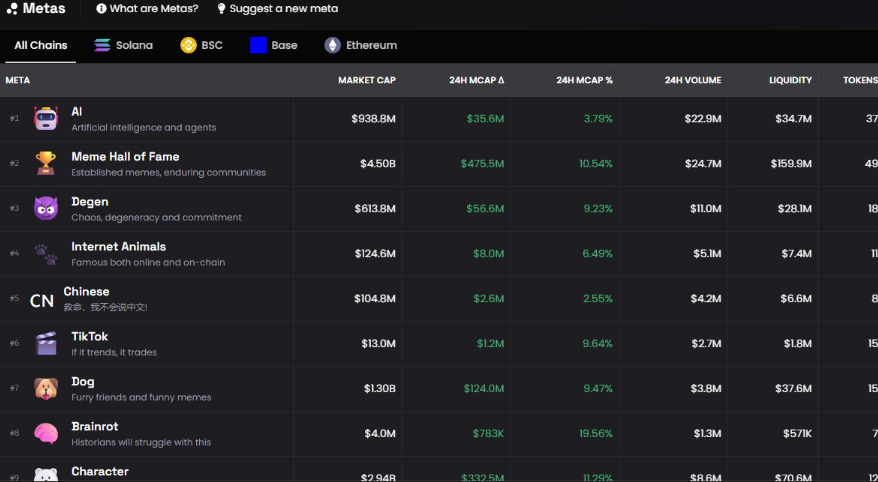The image size is (878, 482).
Task: Click the pink brain icon for Brainrot
Action: click(x=45, y=434)
